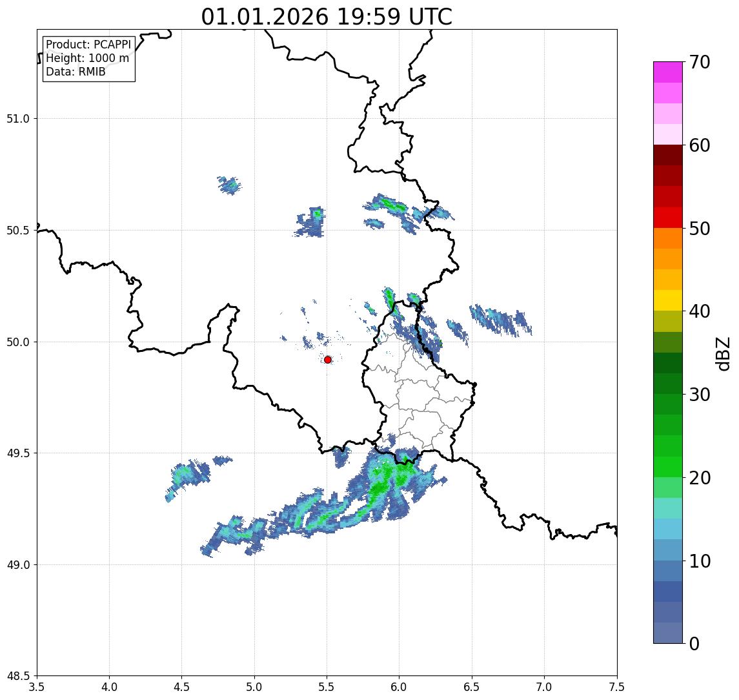The width and height of the screenshot is (739, 700).
Task: Click the longitude axis label 5.5
Action: [x=327, y=687]
